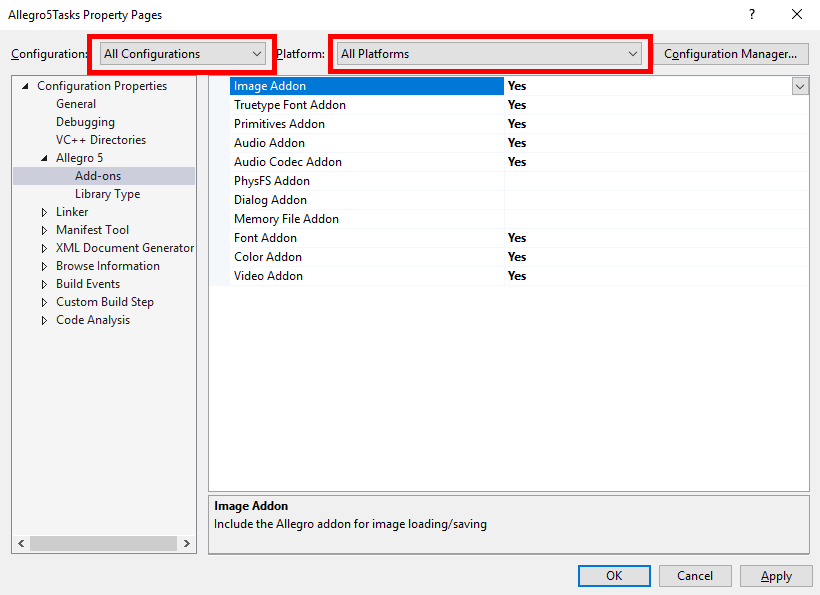The height and width of the screenshot is (595, 820).
Task: Select VC++ Directories in the tree
Action: tap(101, 140)
